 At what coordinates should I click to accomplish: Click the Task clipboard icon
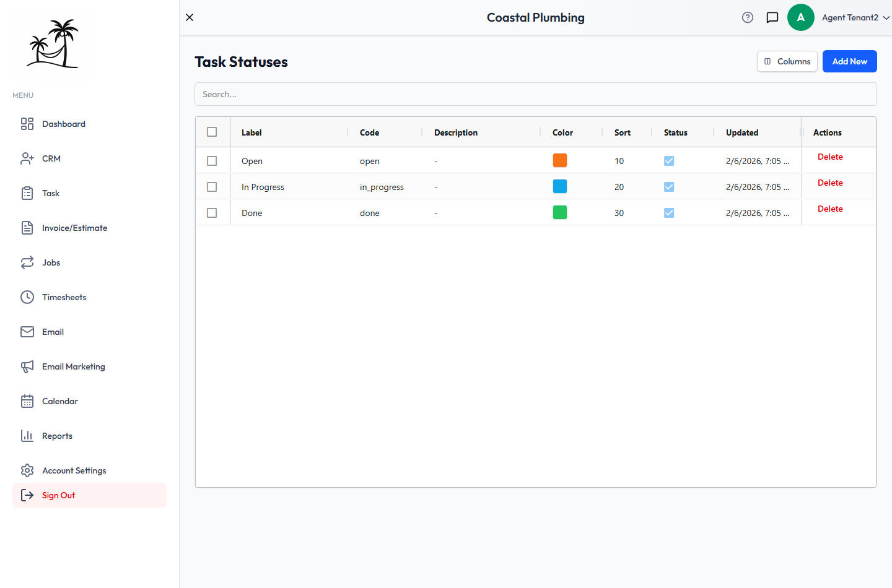pyautogui.click(x=27, y=193)
